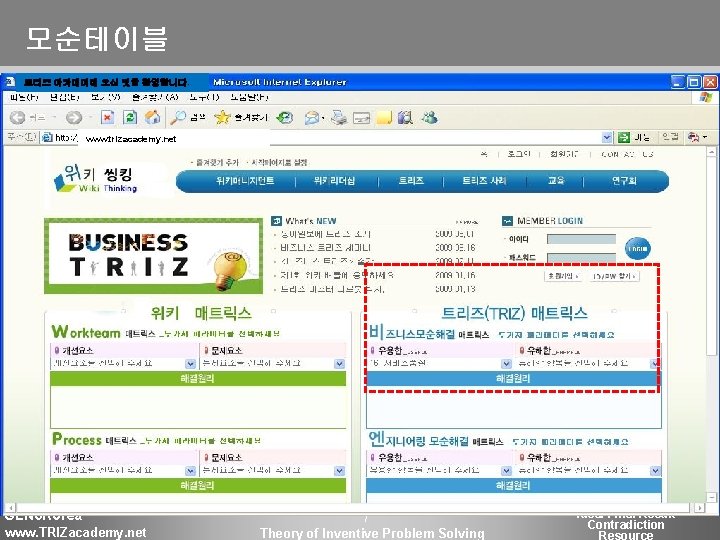720x540 pixels.
Task: Stop loading with the red X icon
Action: point(107,118)
